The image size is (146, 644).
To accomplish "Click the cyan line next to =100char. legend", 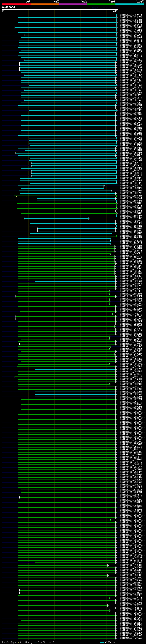I will tap(102, 642).
